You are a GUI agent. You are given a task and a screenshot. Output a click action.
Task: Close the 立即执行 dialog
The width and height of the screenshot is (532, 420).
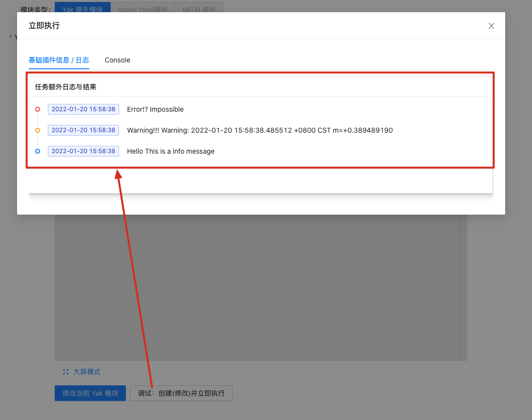click(491, 26)
